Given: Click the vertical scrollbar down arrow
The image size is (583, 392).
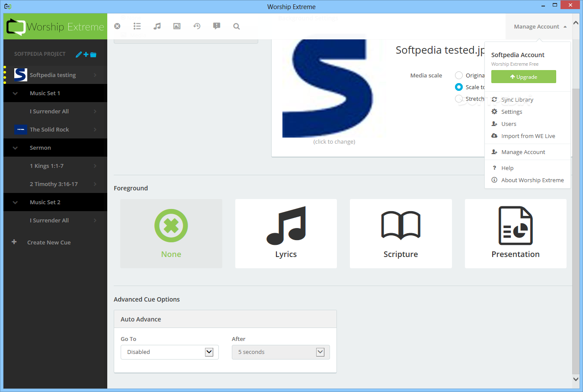Looking at the screenshot, I should [x=576, y=379].
